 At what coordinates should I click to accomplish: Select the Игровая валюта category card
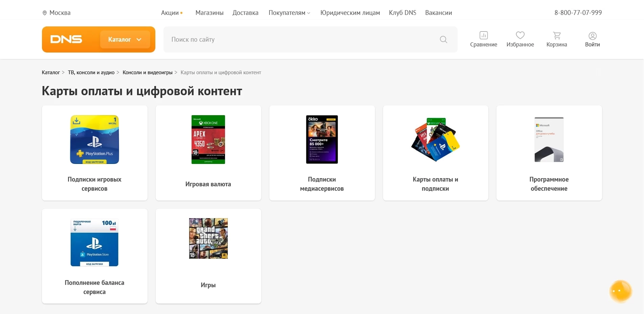[x=208, y=153]
